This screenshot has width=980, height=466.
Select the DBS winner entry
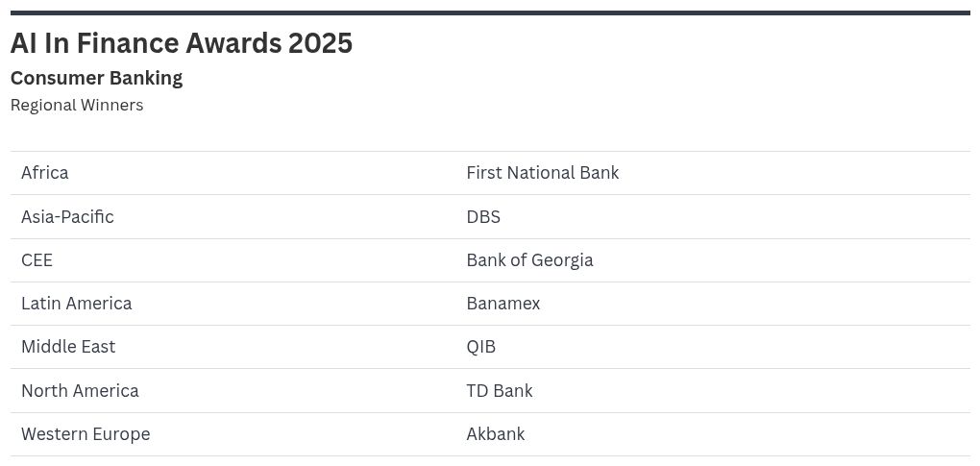pyautogui.click(x=483, y=217)
